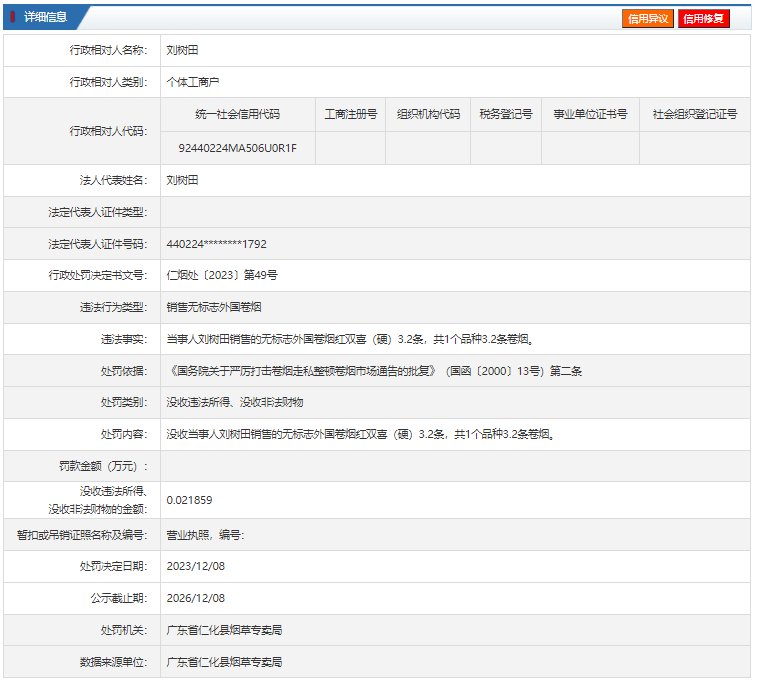Select 没收违法所得、没收非法财物 value

(235, 402)
